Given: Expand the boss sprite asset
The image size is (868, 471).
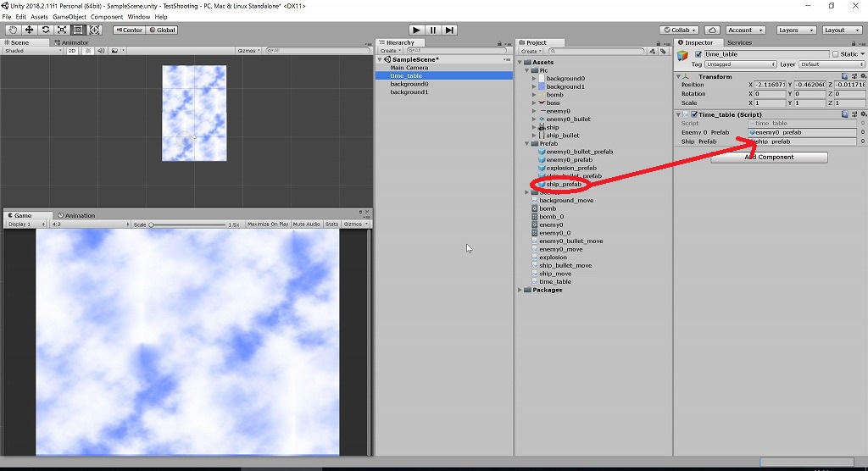Looking at the screenshot, I should [x=534, y=103].
